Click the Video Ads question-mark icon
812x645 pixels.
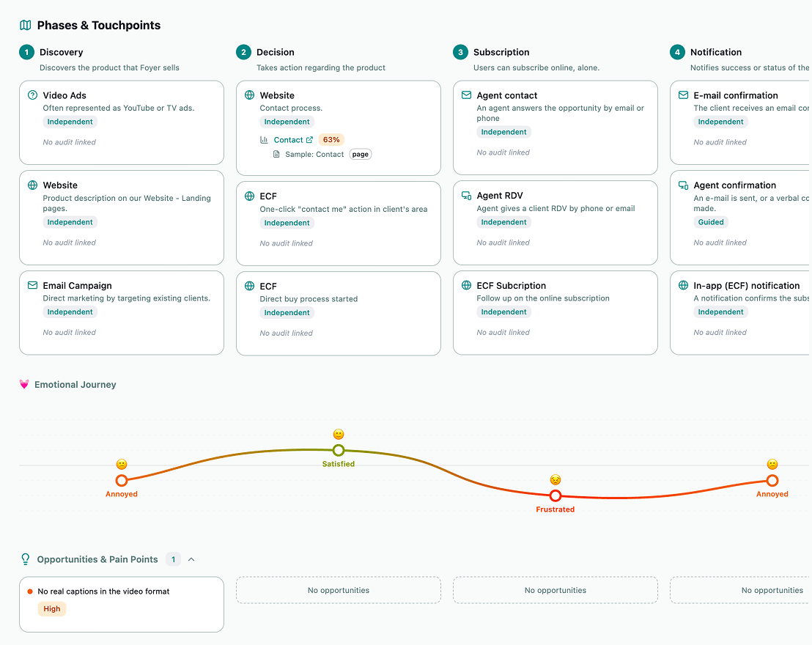click(33, 95)
